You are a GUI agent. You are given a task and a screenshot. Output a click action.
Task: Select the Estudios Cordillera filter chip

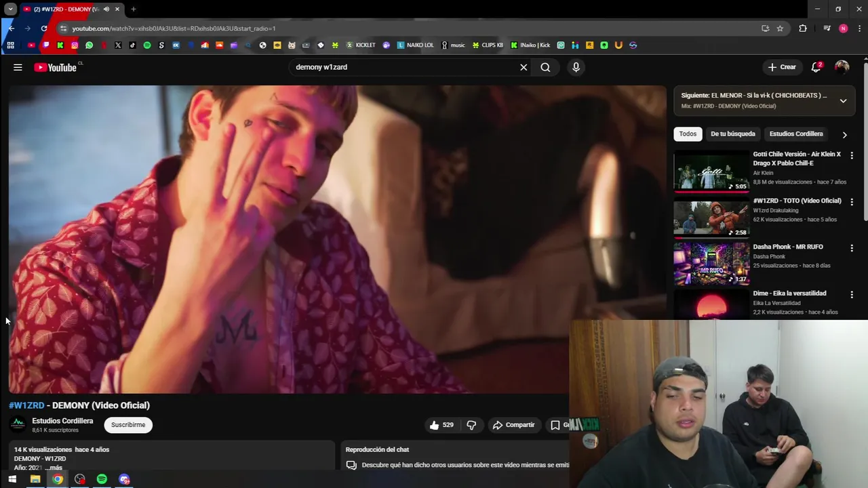pos(795,134)
